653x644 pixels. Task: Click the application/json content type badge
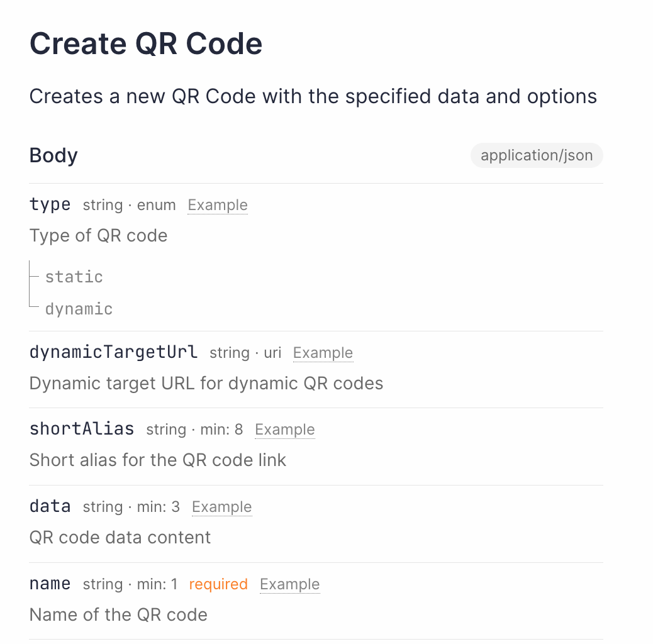click(536, 155)
